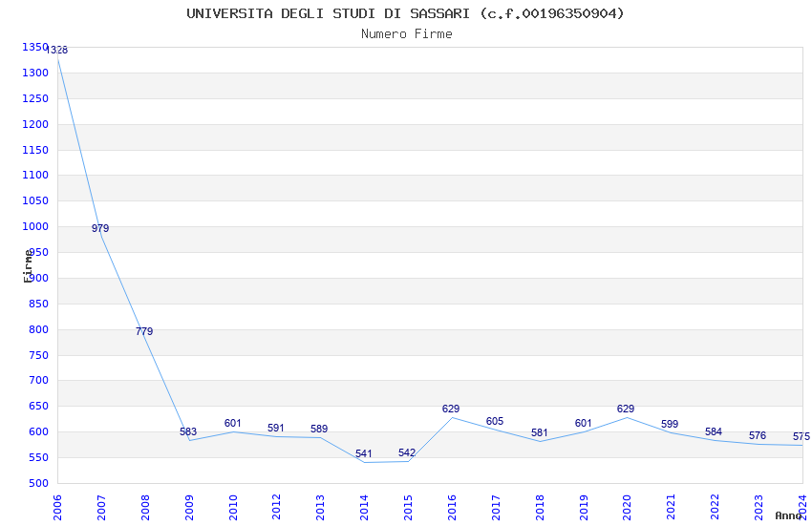Click the x-axis year label 2007
The height and width of the screenshot is (525, 812).
[x=101, y=508]
